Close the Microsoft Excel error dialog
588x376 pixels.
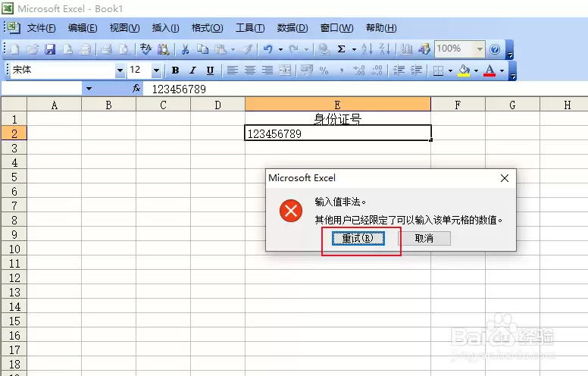[505, 178]
